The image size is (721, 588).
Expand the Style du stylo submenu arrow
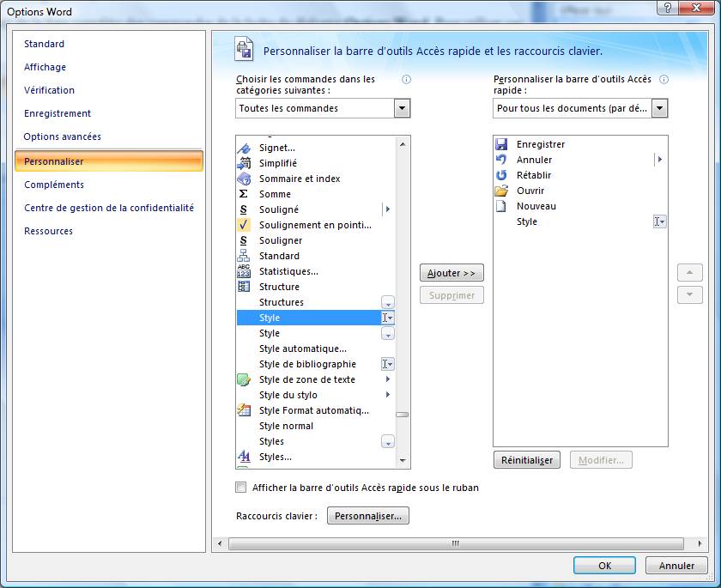[x=388, y=395]
